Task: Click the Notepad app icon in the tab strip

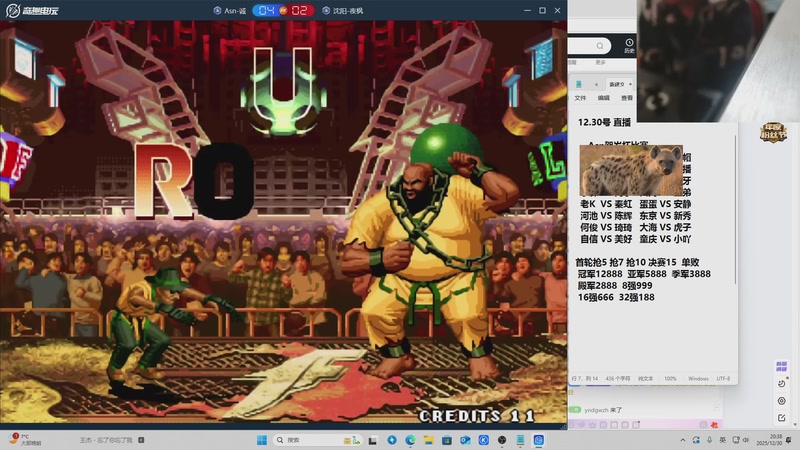Action: (579, 84)
